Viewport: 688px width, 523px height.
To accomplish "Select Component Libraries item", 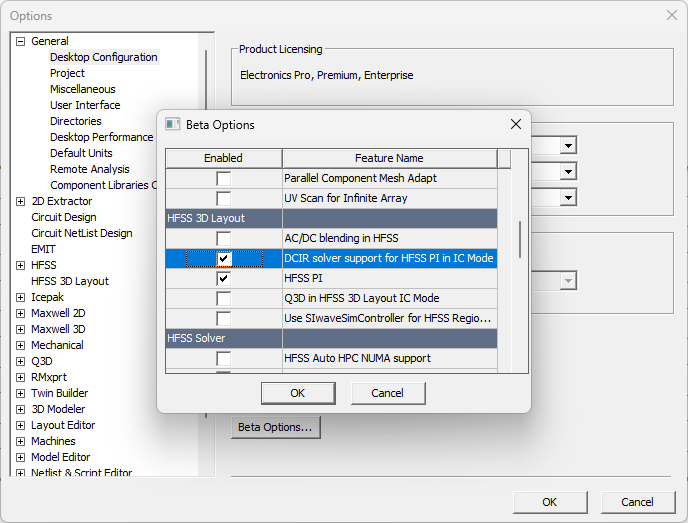I will pos(103,185).
